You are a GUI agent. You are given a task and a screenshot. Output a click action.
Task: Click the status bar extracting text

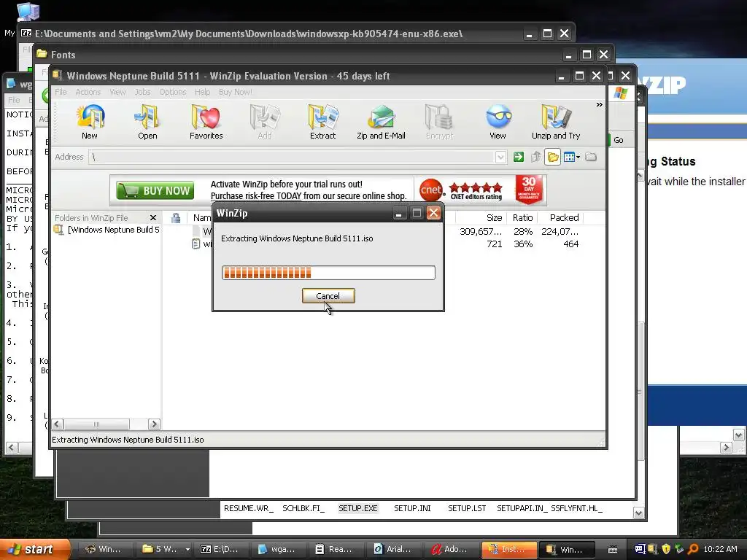(x=128, y=440)
